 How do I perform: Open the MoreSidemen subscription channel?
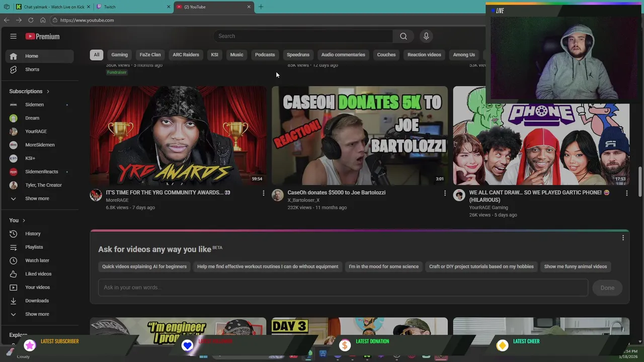40,145
